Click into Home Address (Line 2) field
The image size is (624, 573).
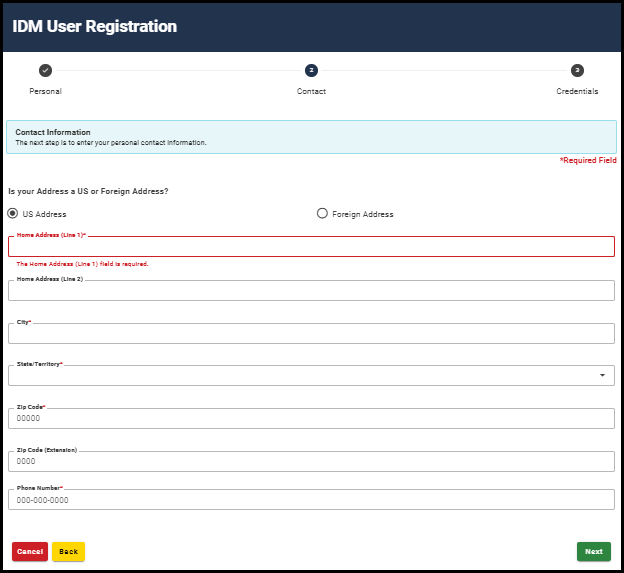(x=311, y=291)
